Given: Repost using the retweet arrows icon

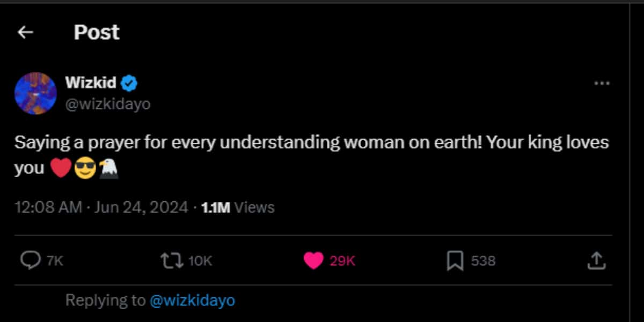Looking at the screenshot, I should pos(171,261).
